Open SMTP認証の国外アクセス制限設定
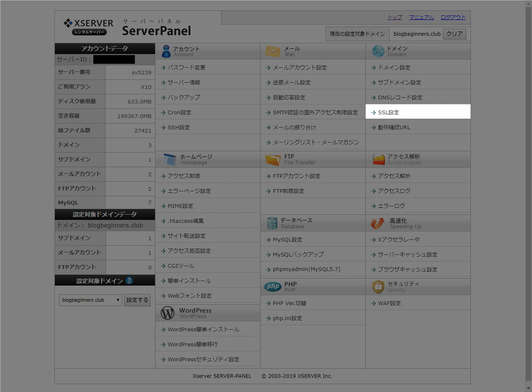Screen dimensions: 532x392 315,112
